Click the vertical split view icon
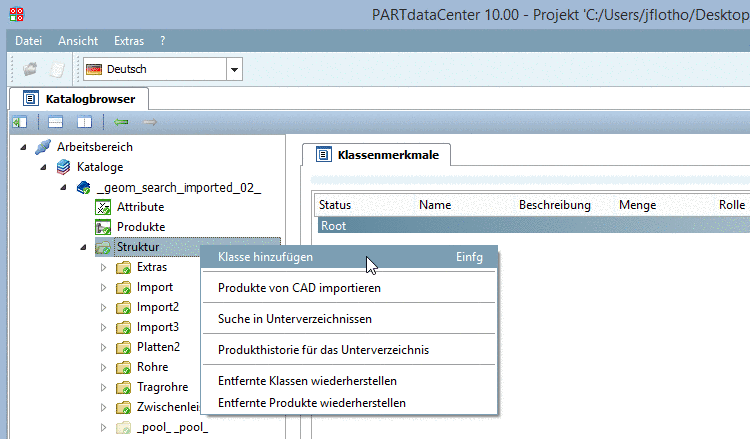 click(x=84, y=122)
